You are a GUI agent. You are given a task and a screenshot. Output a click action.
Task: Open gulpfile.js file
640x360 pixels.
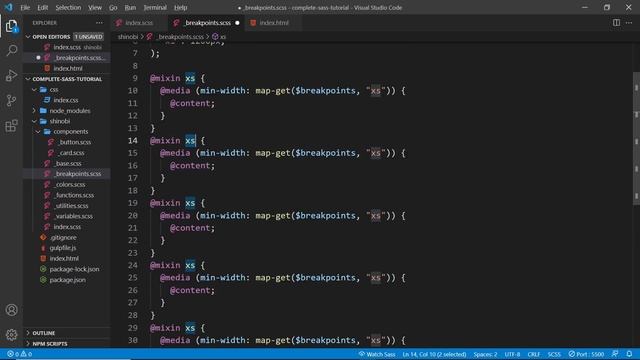(x=67, y=248)
